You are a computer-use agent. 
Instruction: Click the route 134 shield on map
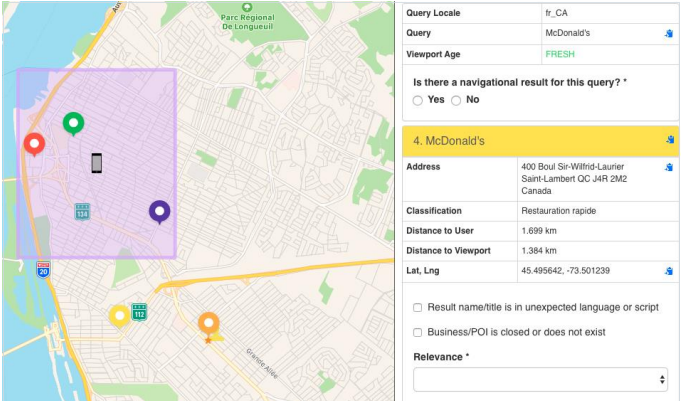click(82, 211)
